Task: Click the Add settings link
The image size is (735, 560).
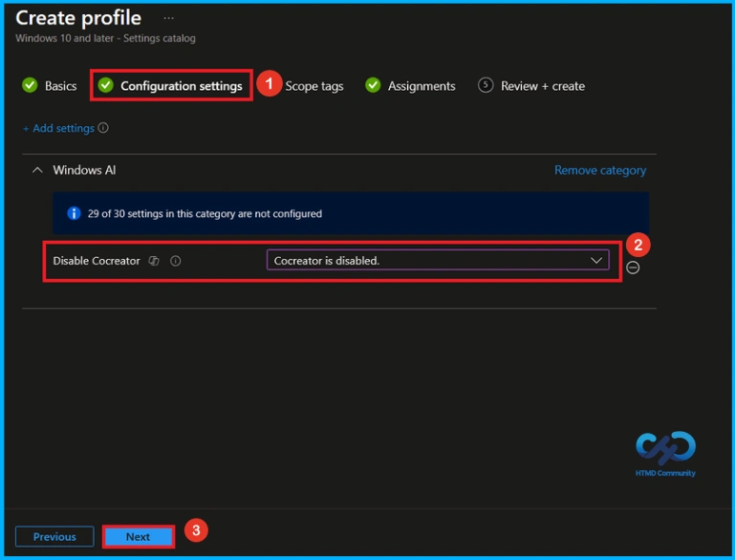Action: (x=58, y=128)
